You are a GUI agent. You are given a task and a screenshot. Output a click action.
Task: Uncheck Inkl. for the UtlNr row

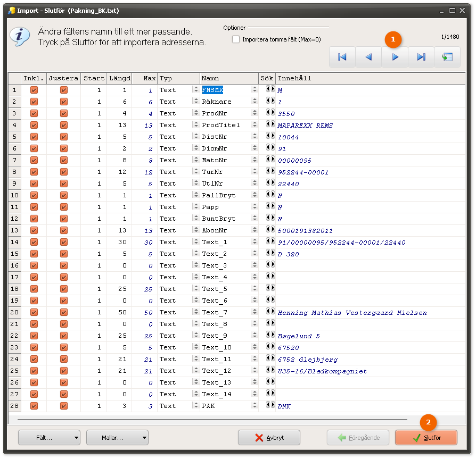[34, 183]
